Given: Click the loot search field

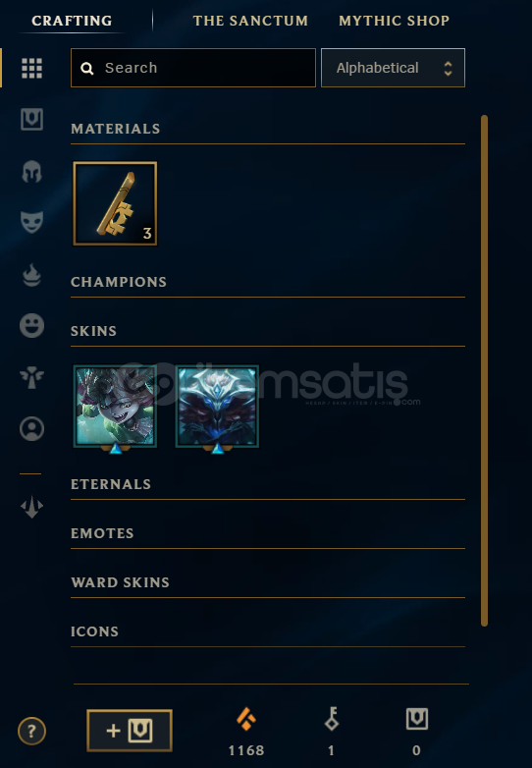Looking at the screenshot, I should pyautogui.click(x=193, y=68).
